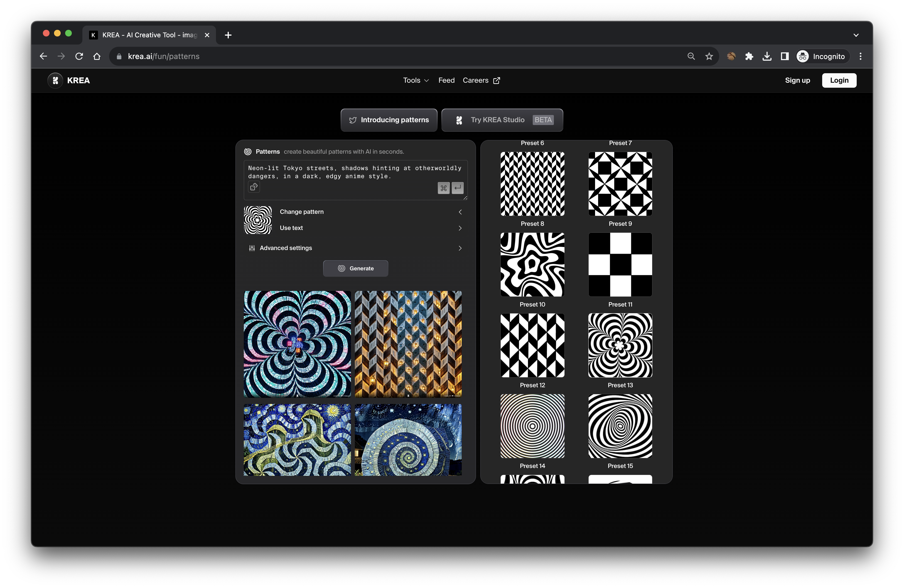The width and height of the screenshot is (904, 588).
Task: Open the Tools dropdown menu
Action: pos(416,80)
